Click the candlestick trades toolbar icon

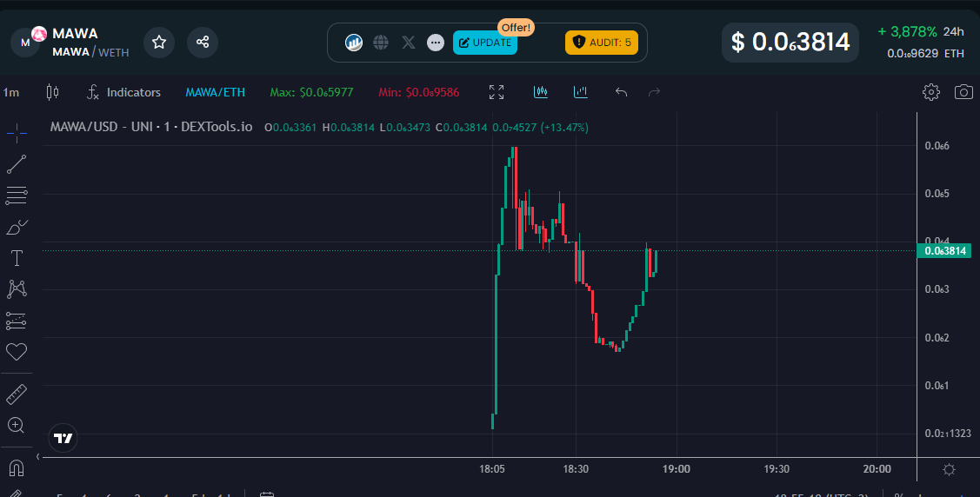541,92
